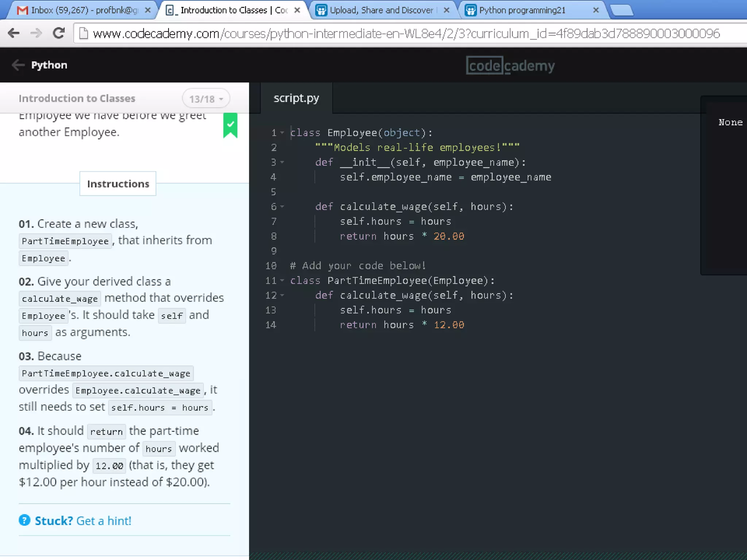The image size is (747, 560).
Task: Select the script.py editor tab
Action: pos(296,98)
